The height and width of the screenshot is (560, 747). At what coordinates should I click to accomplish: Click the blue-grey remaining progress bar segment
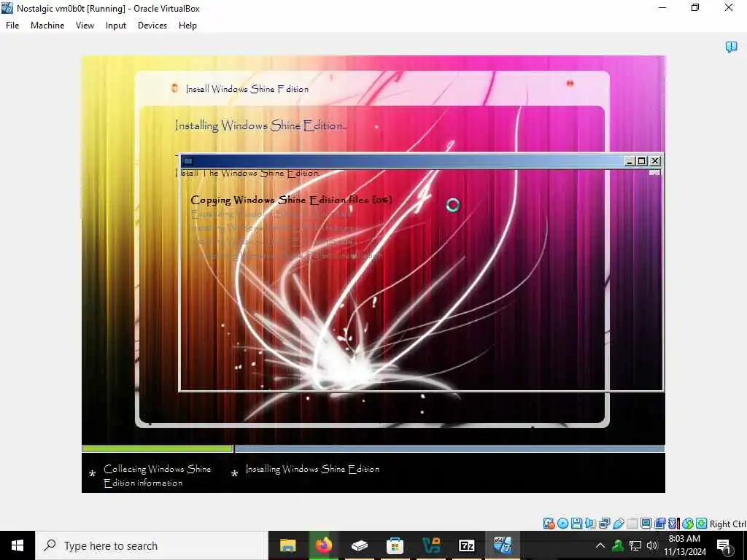pyautogui.click(x=449, y=448)
